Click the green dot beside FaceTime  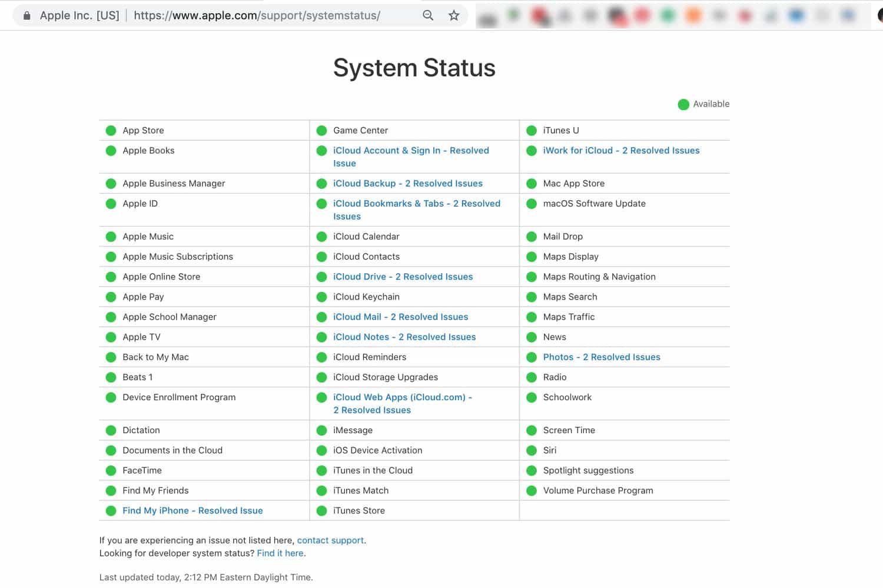[111, 471]
